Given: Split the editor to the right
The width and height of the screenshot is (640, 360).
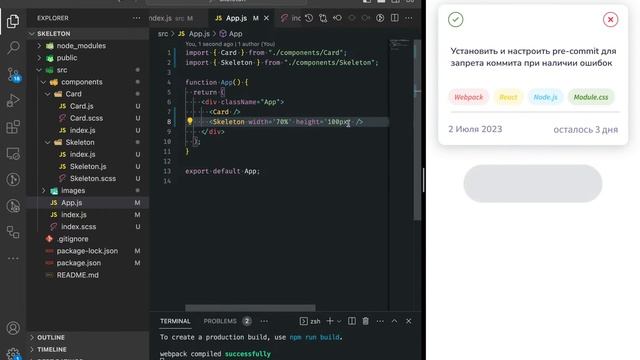Looking at the screenshot, I should click(x=395, y=18).
